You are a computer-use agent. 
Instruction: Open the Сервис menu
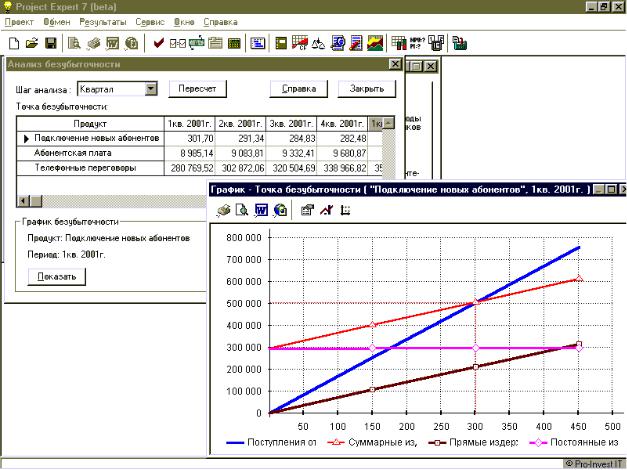(150, 22)
